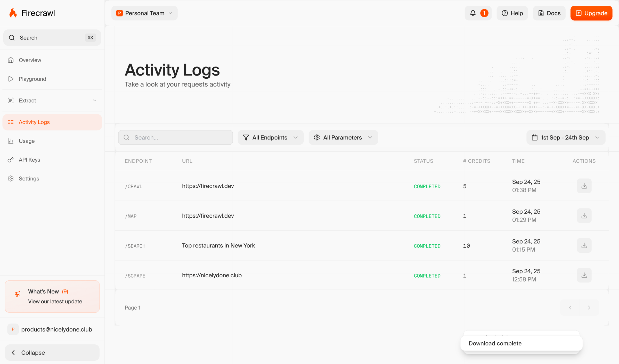
Task: Open What's New latest update card
Action: pyautogui.click(x=52, y=296)
